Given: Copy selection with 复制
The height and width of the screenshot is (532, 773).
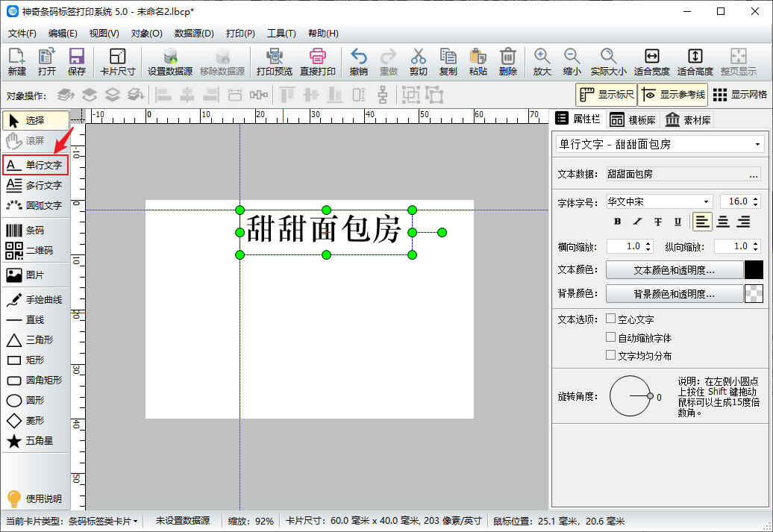Looking at the screenshot, I should (448, 62).
